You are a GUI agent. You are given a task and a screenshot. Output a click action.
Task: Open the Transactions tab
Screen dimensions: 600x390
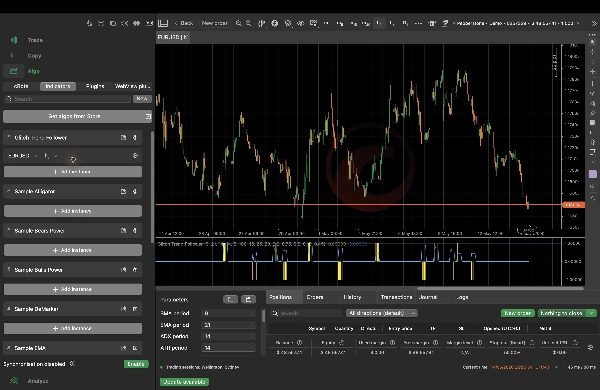click(396, 297)
